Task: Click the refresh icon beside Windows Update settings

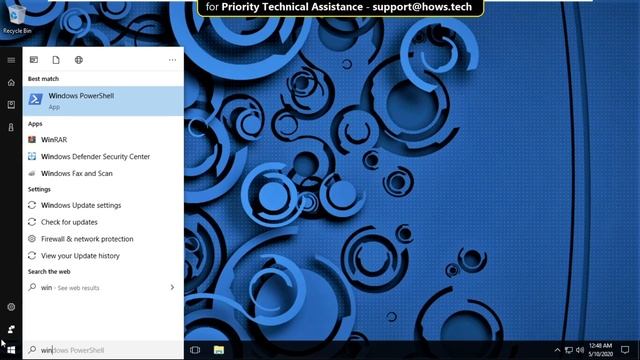Action: (x=32, y=205)
